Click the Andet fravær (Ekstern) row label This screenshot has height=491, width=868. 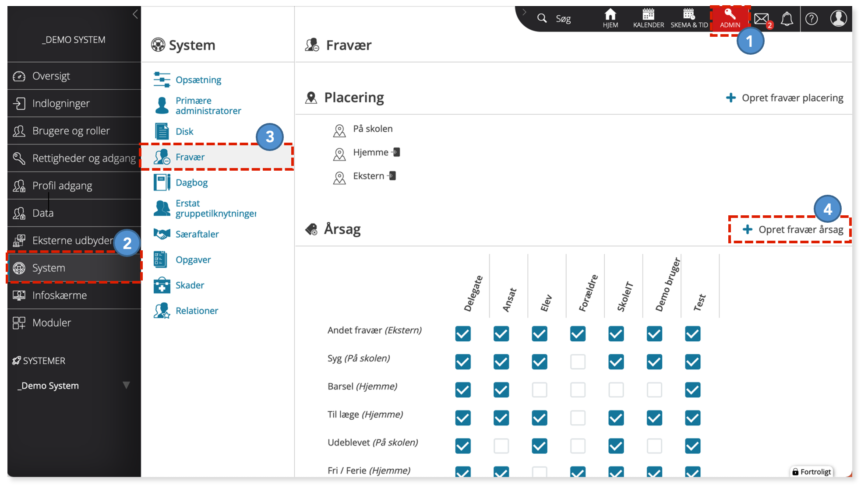[374, 330]
